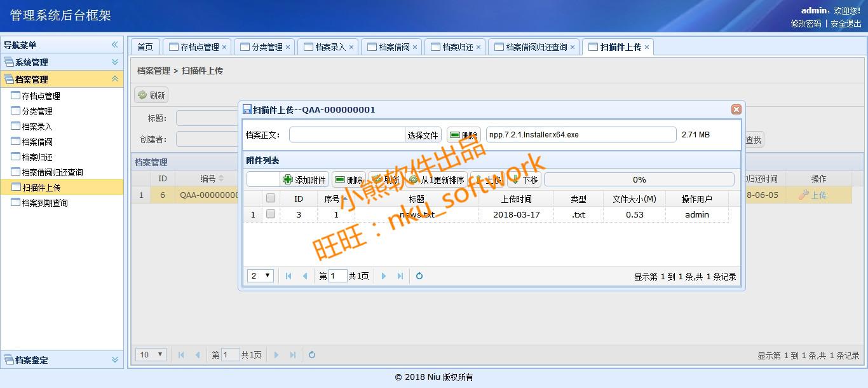Click the add attachment (添加附件) plus icon

click(288, 180)
